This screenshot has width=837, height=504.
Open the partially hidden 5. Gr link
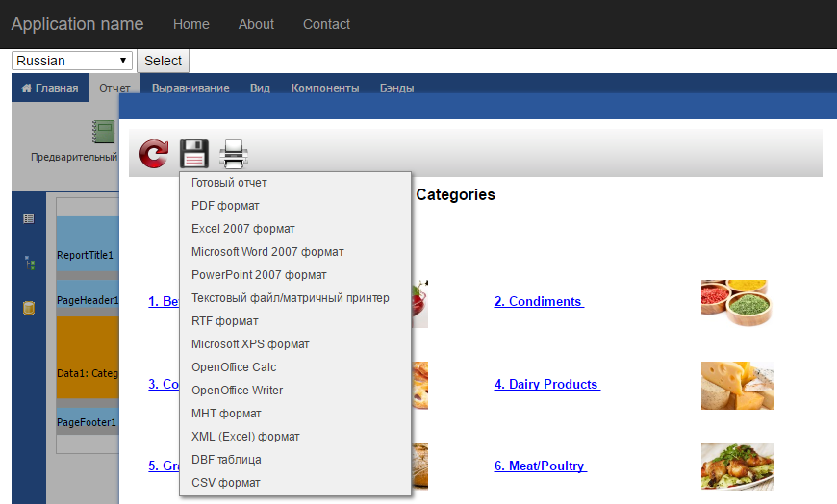pos(164,466)
